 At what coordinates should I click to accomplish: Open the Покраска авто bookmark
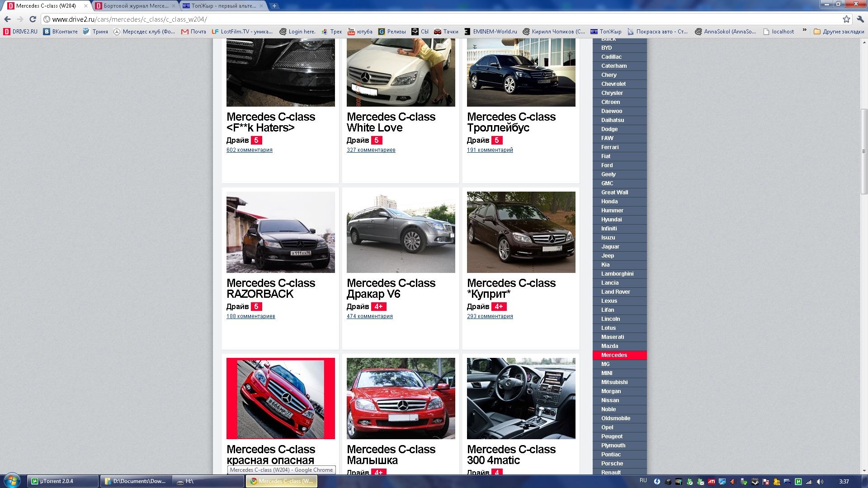pos(658,32)
